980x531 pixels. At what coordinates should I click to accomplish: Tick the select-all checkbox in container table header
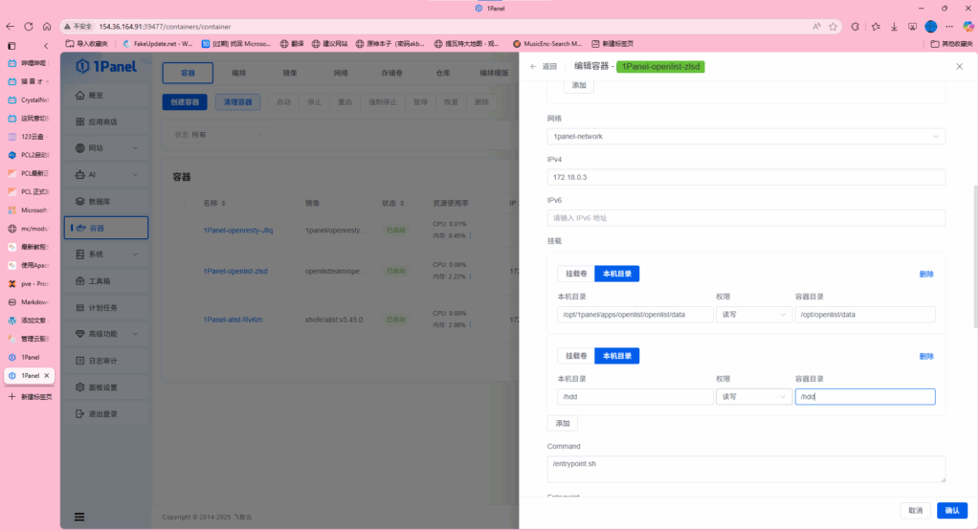click(x=182, y=203)
